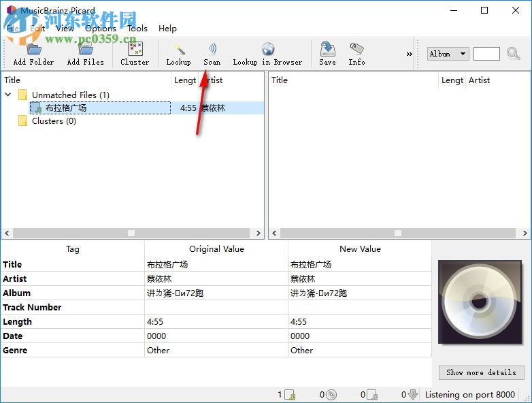Open the Options menu
The width and height of the screenshot is (532, 403).
pos(101,29)
